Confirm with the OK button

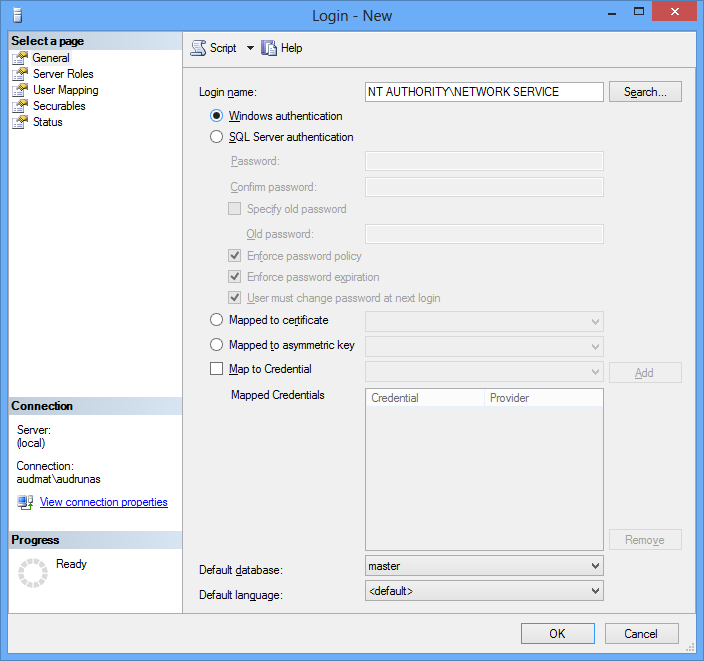point(558,634)
